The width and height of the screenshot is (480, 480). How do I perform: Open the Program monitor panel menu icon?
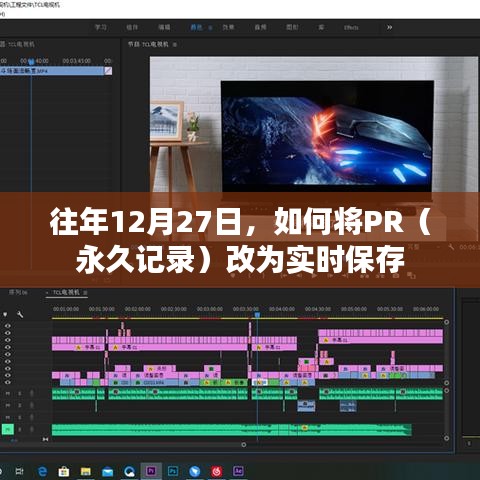[175, 44]
